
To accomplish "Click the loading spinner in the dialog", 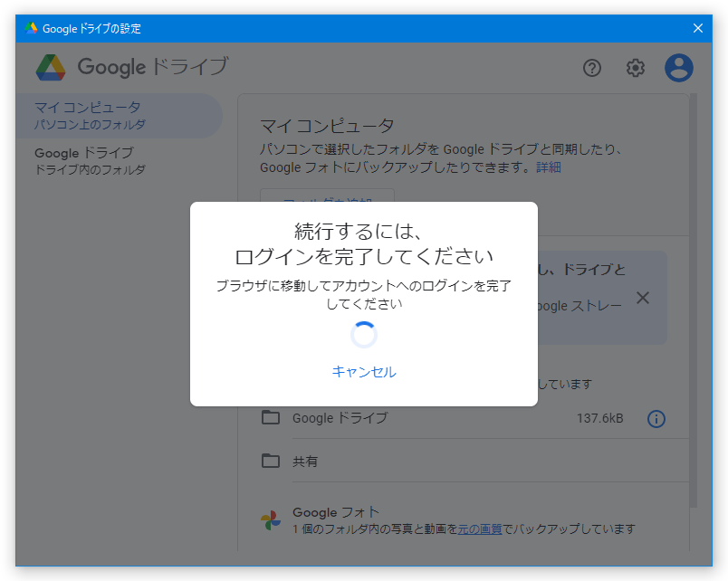I will [x=364, y=335].
